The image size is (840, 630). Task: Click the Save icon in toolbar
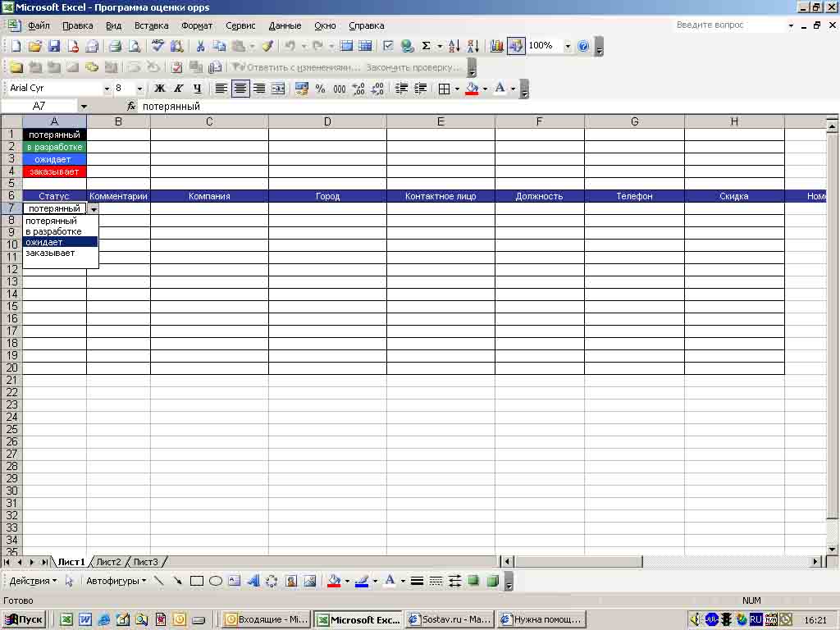click(x=54, y=47)
